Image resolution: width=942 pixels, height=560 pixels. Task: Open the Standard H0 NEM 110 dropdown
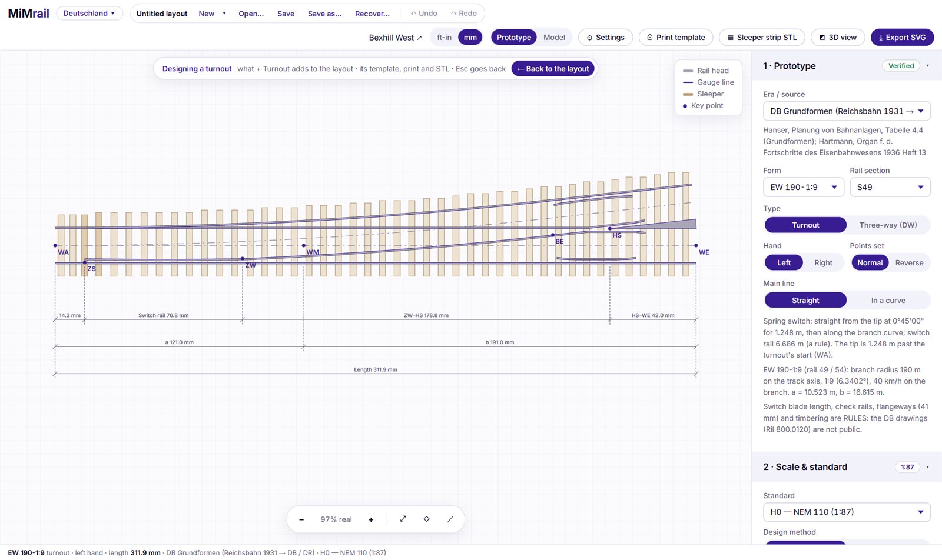tap(847, 512)
